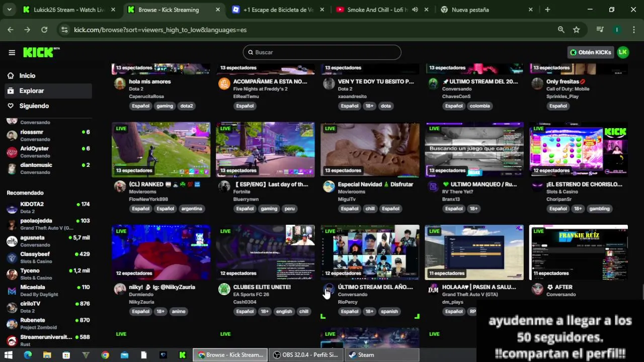Click CaperucitaRosa channel avatar
Image resolution: width=644 pixels, height=362 pixels.
point(120,83)
